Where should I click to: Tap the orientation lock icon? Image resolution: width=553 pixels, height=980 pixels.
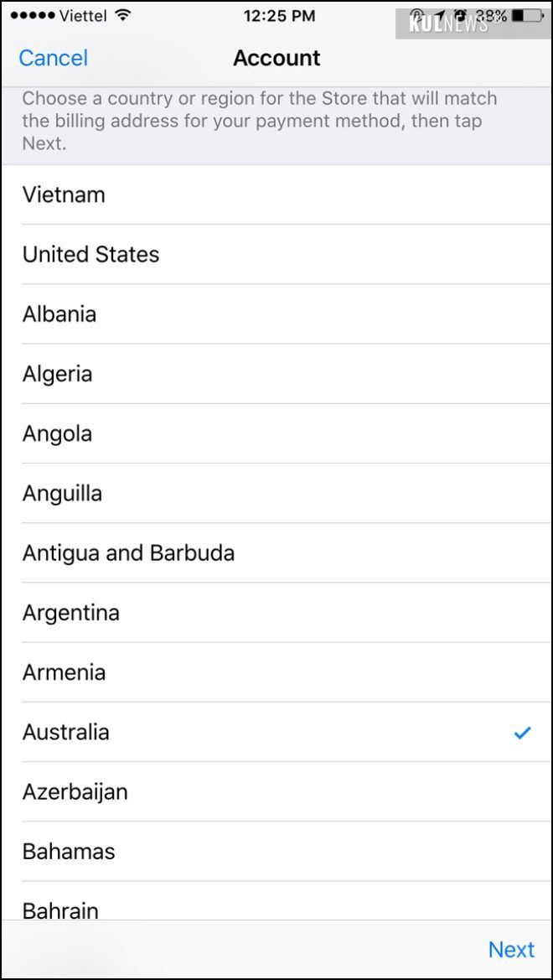click(416, 14)
